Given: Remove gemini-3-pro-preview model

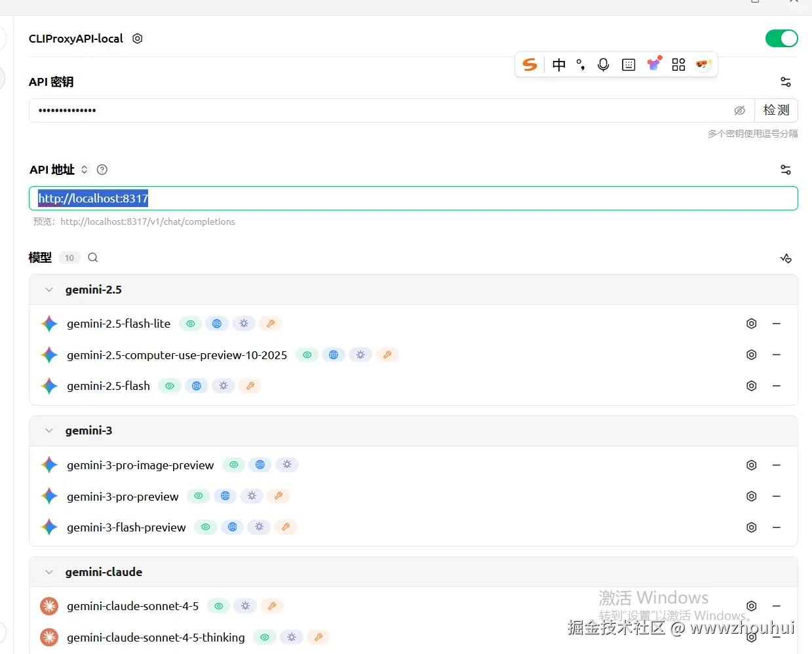Looking at the screenshot, I should 777,496.
